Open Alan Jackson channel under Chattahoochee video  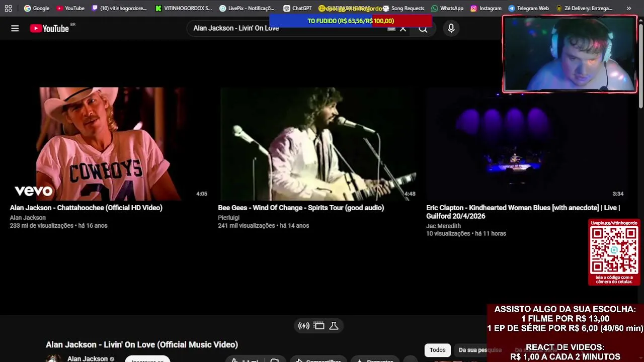pos(28,218)
